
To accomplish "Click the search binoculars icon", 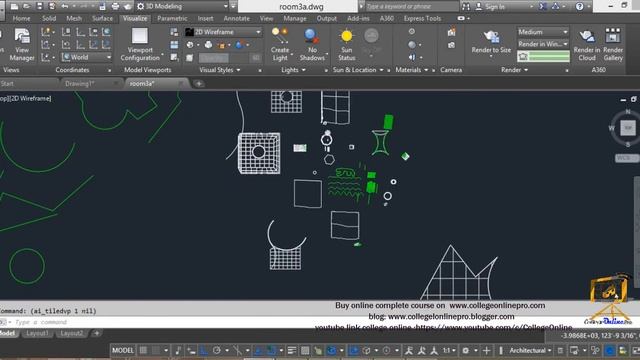I will click(466, 6).
